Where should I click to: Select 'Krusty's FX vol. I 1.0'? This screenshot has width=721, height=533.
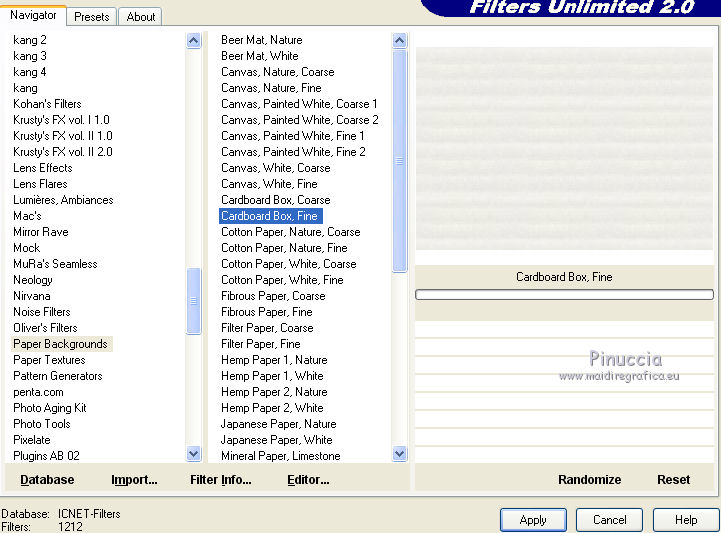tap(61, 120)
